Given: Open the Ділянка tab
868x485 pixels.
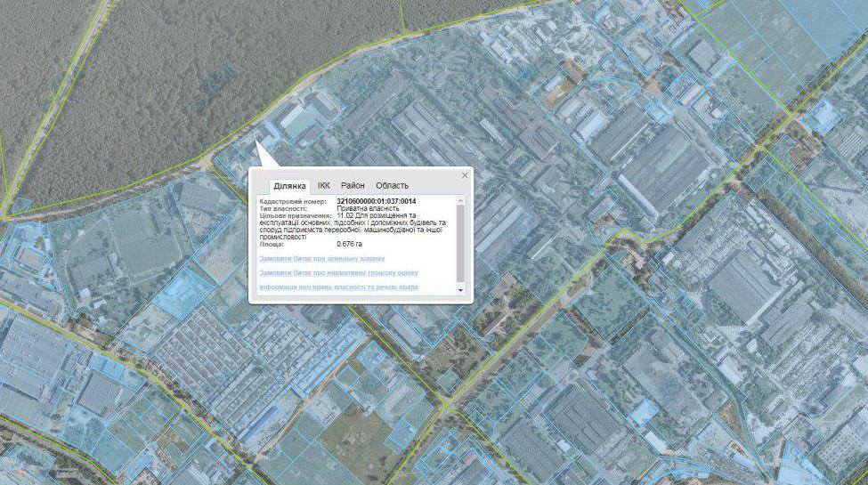Looking at the screenshot, I should pyautogui.click(x=289, y=186).
